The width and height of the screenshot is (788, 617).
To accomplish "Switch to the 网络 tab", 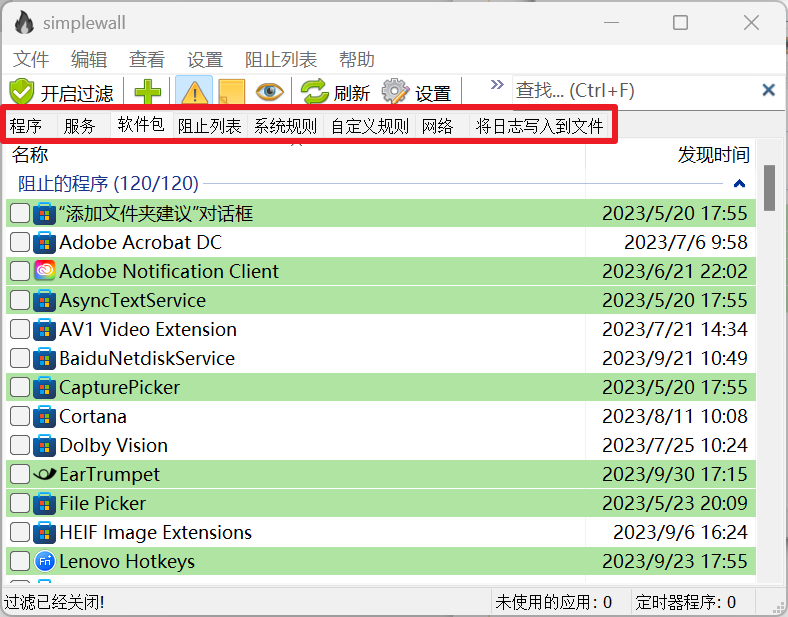I will coord(442,126).
